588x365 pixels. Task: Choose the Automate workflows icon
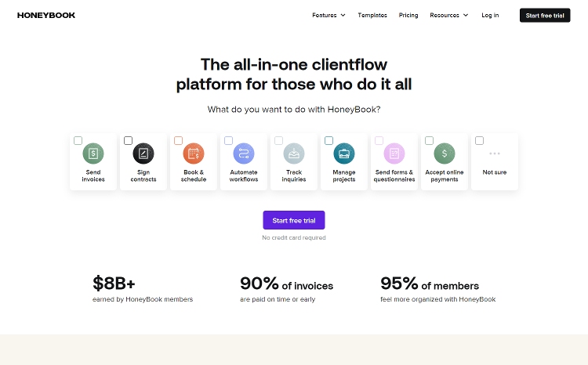tap(244, 154)
